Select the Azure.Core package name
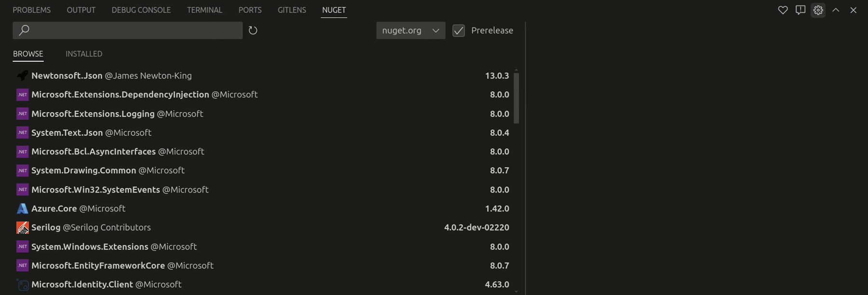The height and width of the screenshot is (295, 868). coord(54,209)
